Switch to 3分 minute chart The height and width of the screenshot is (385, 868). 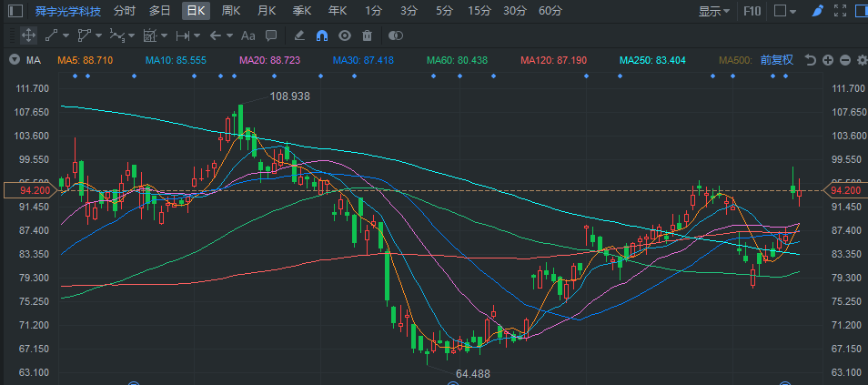409,11
